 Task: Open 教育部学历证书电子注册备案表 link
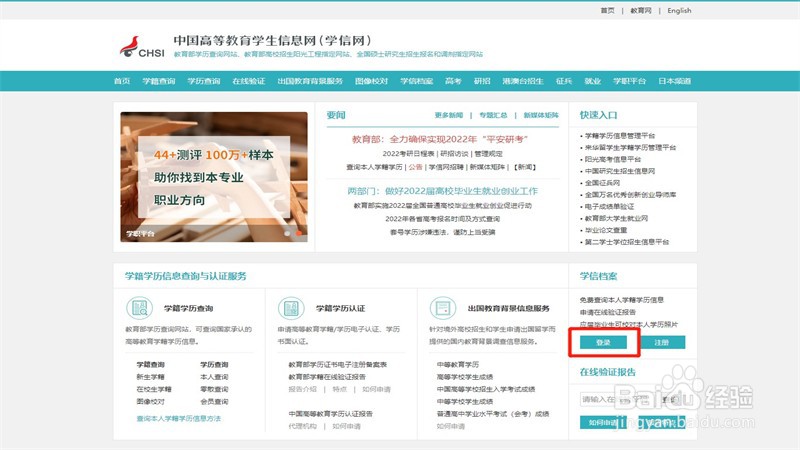[x=338, y=365]
